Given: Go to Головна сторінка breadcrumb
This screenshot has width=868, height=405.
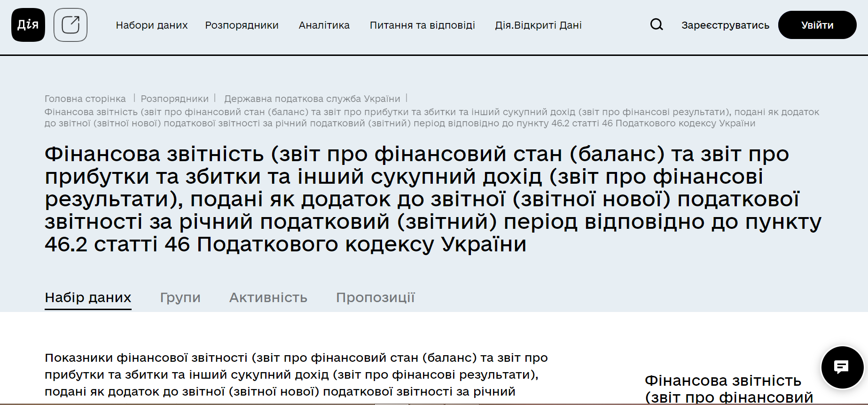Looking at the screenshot, I should tap(85, 99).
